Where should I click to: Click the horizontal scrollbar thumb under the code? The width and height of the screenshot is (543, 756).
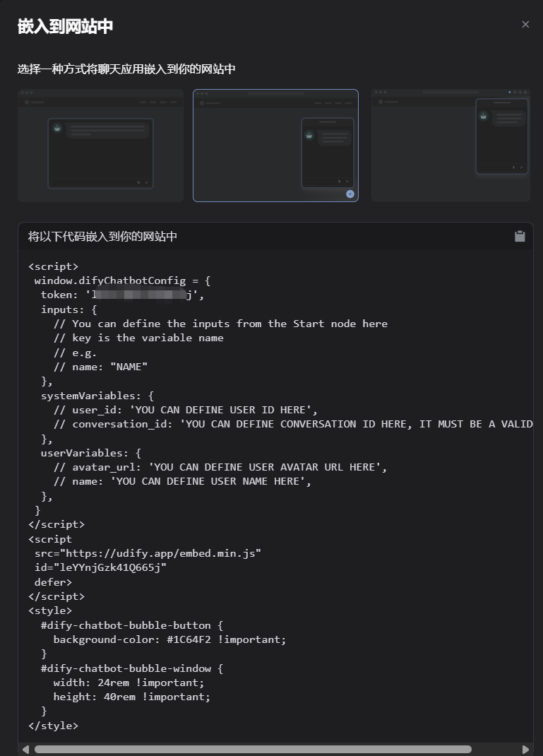point(253,749)
